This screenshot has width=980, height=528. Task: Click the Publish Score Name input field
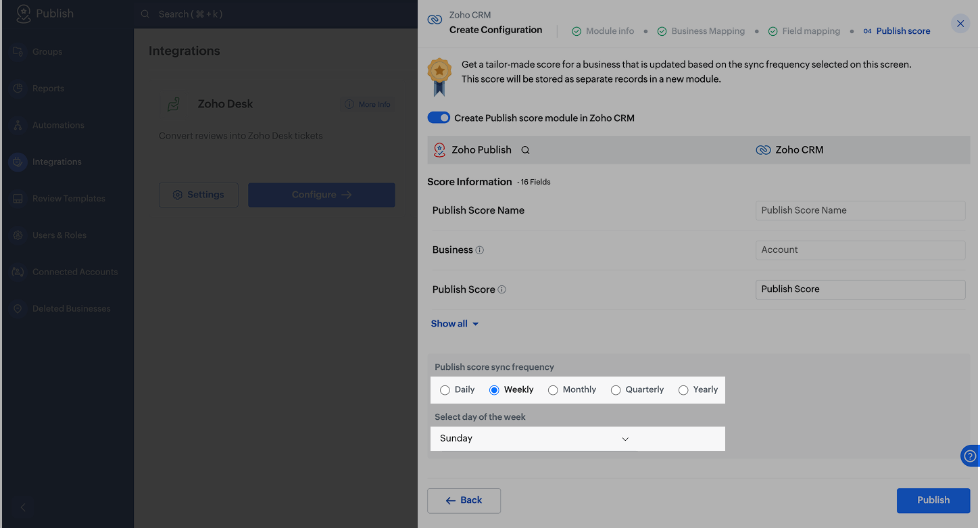[860, 210]
